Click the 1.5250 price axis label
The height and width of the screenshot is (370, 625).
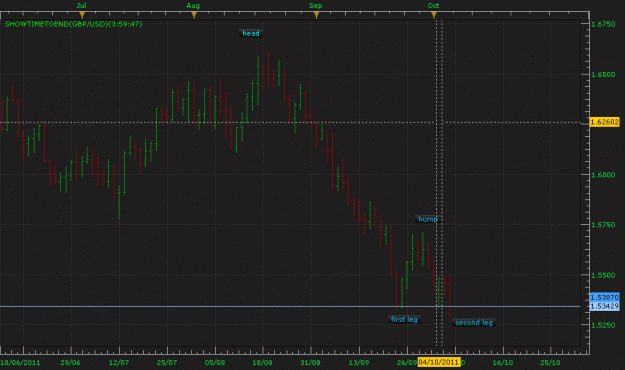point(603,325)
